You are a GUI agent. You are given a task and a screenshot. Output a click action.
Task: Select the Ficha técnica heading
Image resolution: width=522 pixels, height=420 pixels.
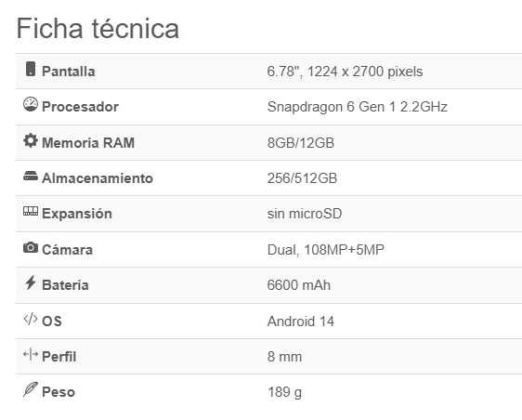pyautogui.click(x=98, y=29)
